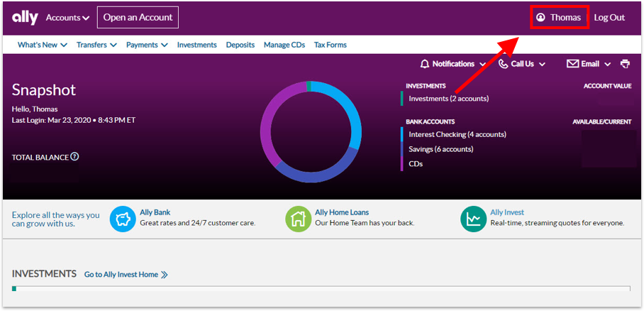The image size is (644, 311).
Task: Click the INVESTMENTS section heading at the bottom
Action: coord(45,274)
